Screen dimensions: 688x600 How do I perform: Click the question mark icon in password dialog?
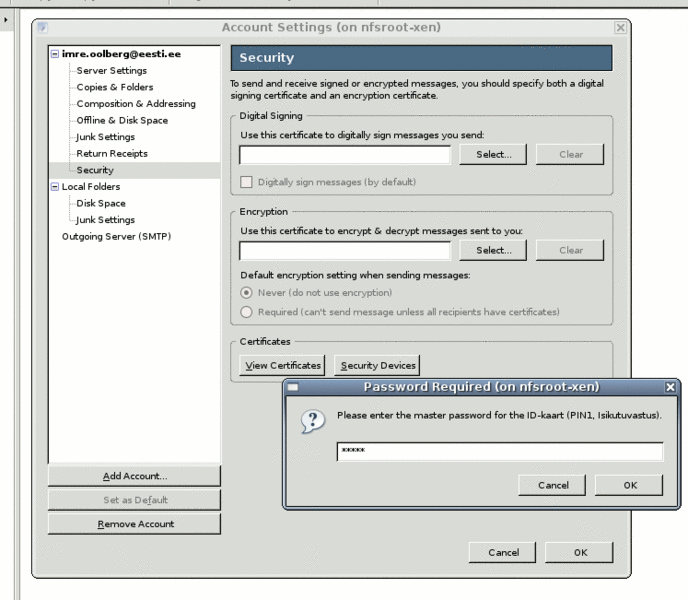coord(312,423)
